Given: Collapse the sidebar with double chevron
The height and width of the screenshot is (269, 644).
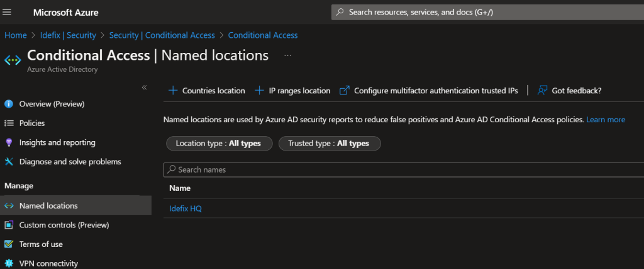Looking at the screenshot, I should point(144,87).
